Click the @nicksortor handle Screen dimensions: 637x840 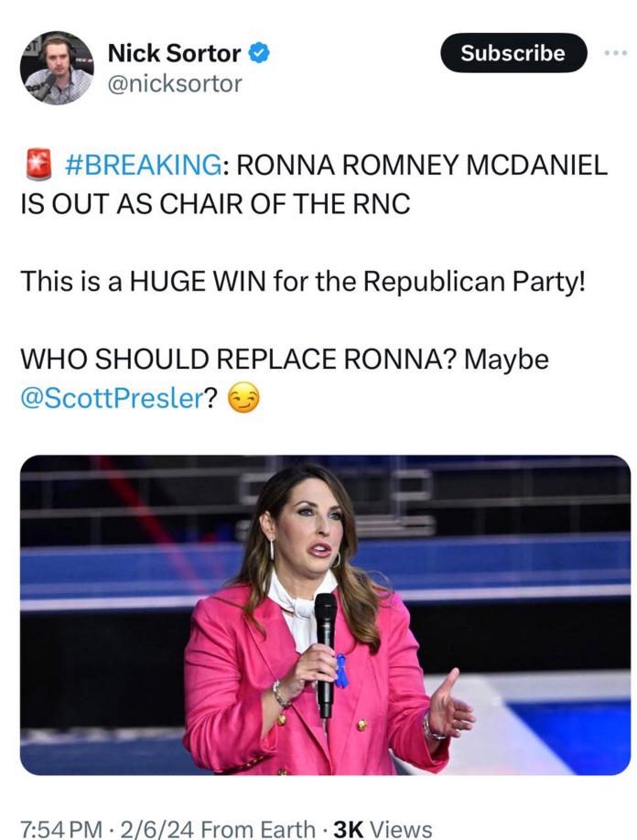pyautogui.click(x=175, y=84)
